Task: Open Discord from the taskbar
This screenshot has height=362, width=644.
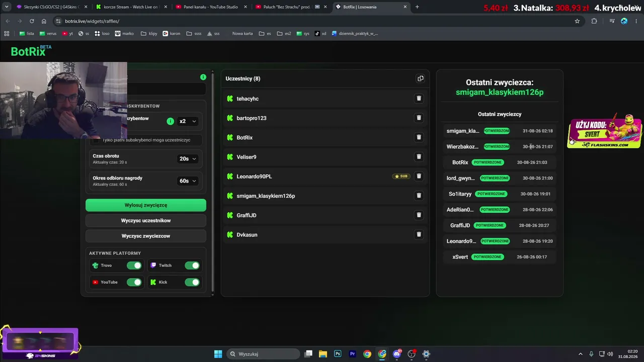Action: click(x=397, y=354)
